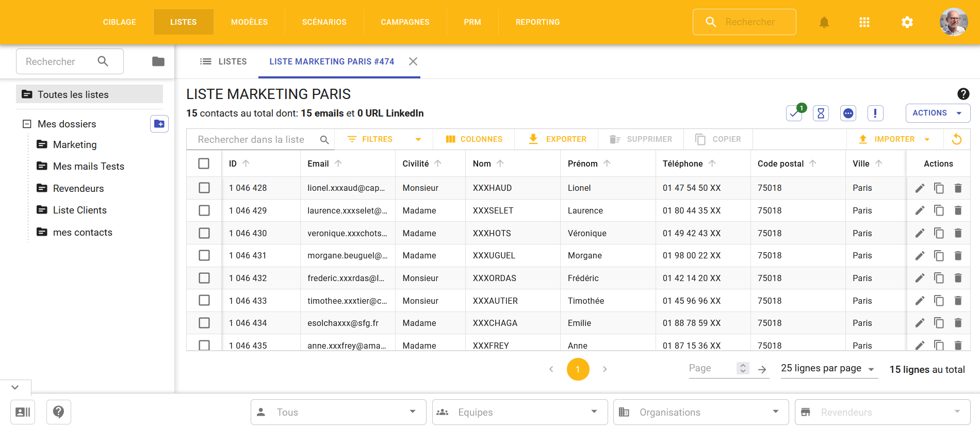Open the Equipes dropdown
980x426 pixels.
click(520, 412)
